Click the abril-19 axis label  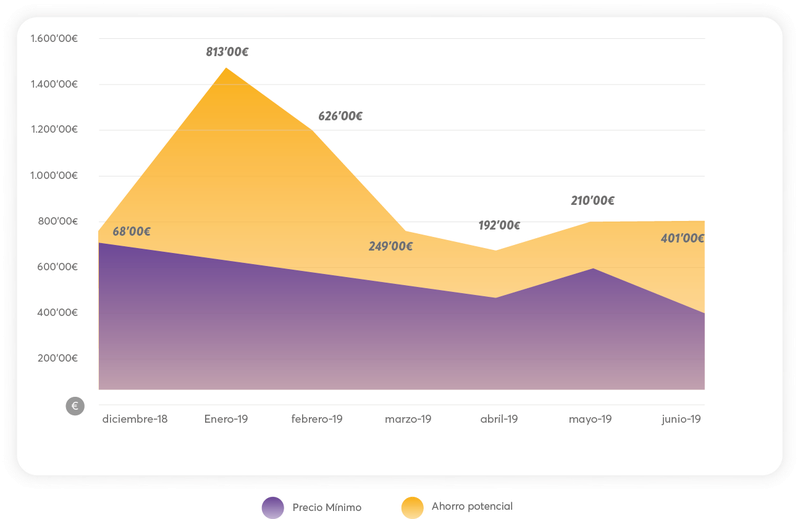[x=499, y=419]
